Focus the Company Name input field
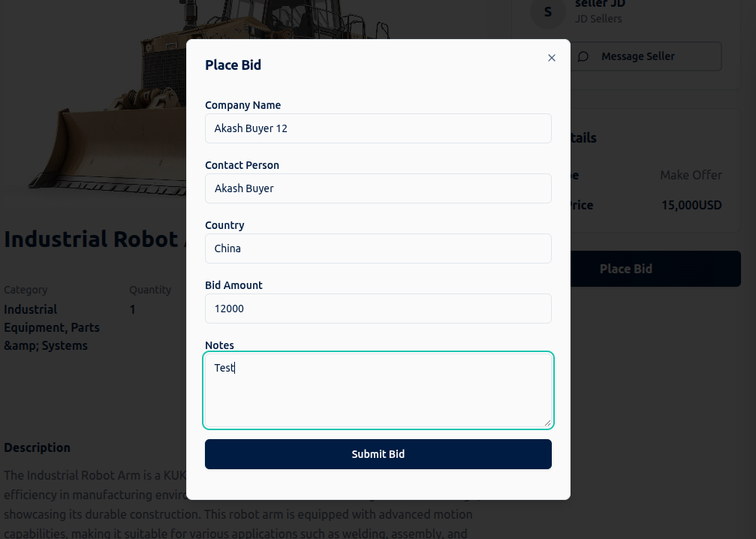This screenshot has height=539, width=756. point(378,128)
